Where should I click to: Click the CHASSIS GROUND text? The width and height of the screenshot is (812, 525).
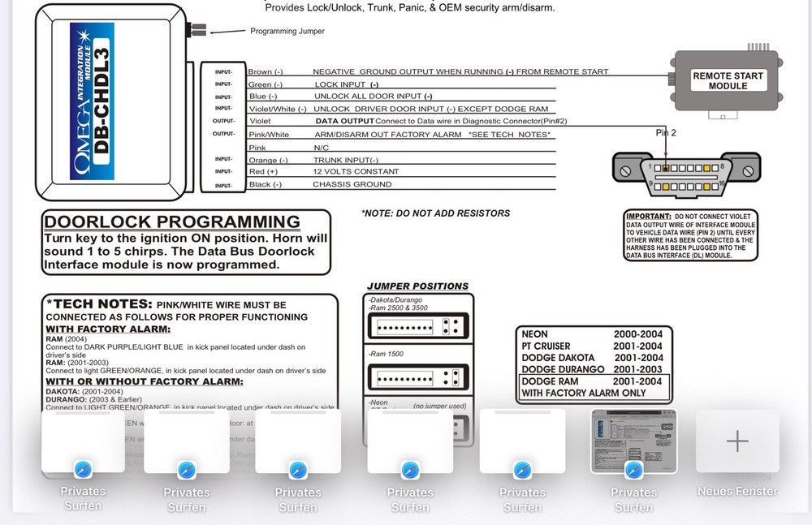tap(352, 184)
